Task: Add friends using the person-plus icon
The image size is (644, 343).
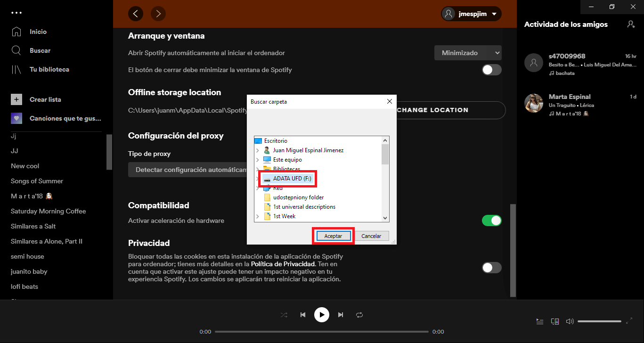Action: 631,24
